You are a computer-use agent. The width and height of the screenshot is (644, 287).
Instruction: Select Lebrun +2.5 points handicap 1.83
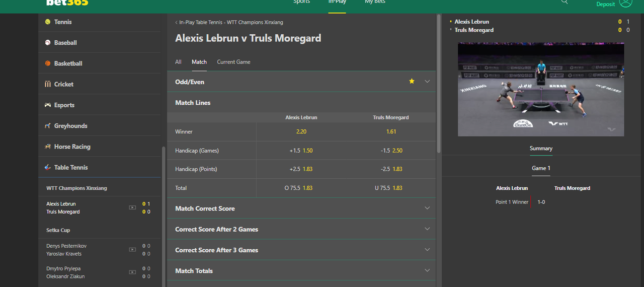click(301, 169)
